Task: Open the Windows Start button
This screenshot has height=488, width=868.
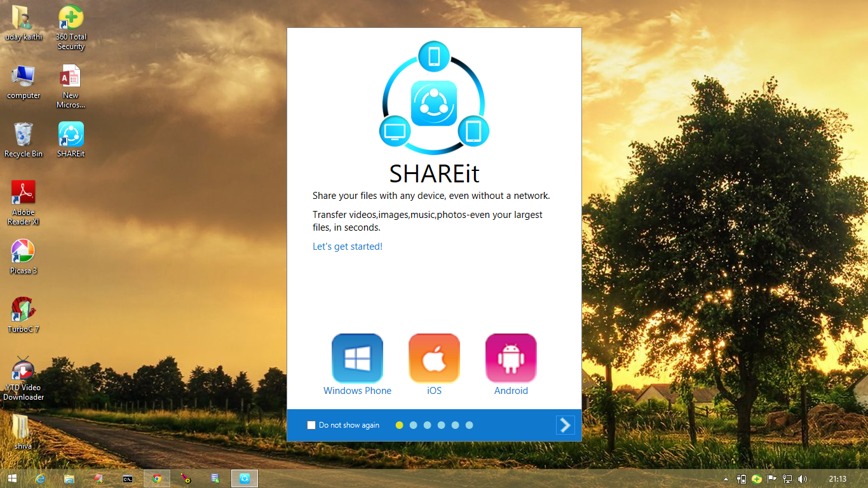Action: 12,478
